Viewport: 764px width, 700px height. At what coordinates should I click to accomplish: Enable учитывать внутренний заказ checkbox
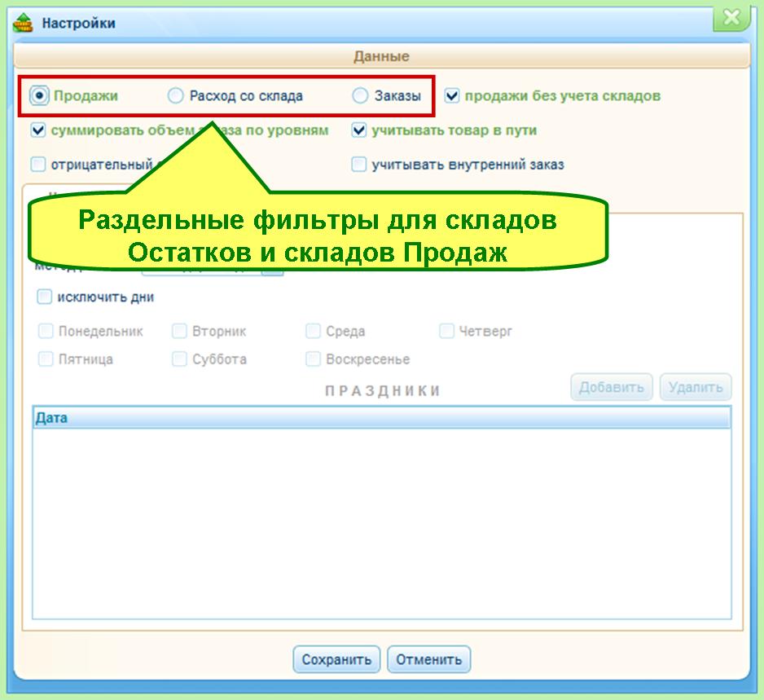click(359, 165)
